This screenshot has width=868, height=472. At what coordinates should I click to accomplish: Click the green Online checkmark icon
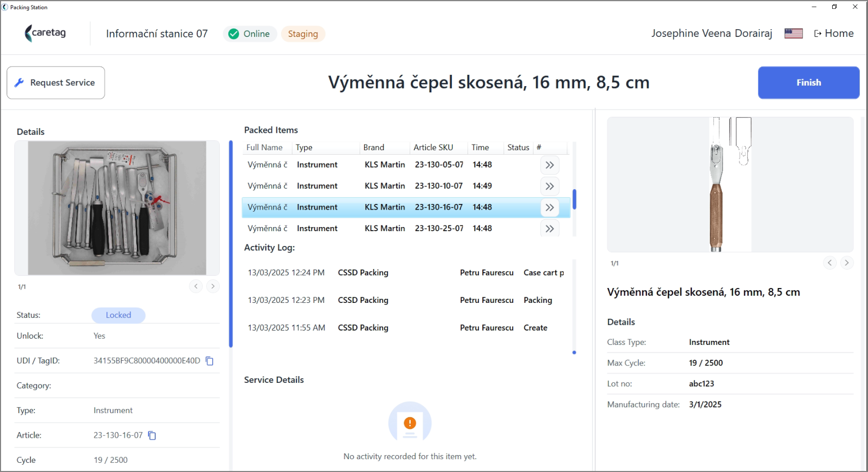point(234,34)
